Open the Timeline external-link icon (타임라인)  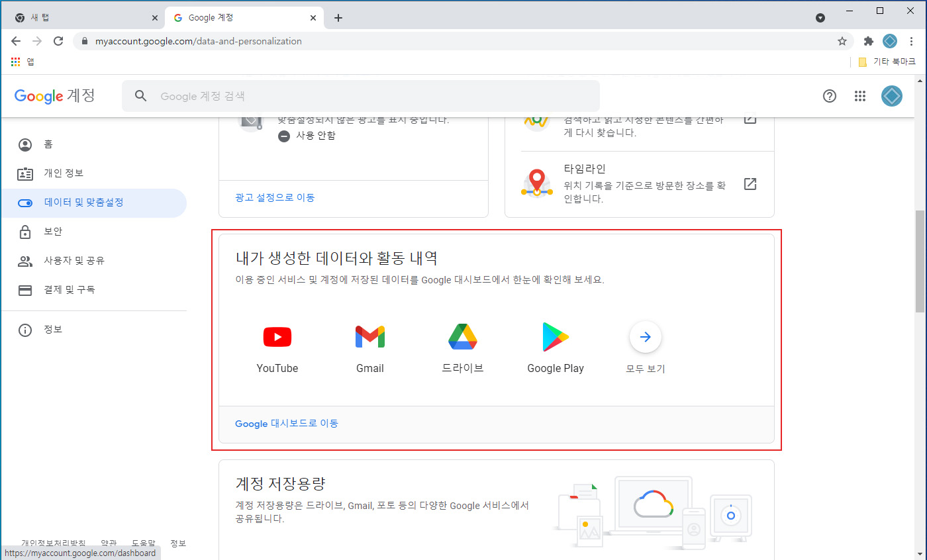(750, 184)
